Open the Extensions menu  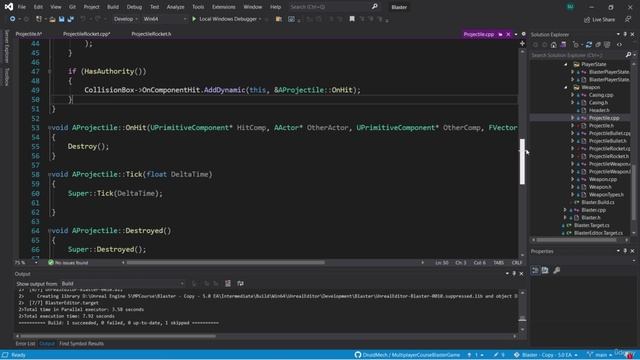tap(223, 7)
